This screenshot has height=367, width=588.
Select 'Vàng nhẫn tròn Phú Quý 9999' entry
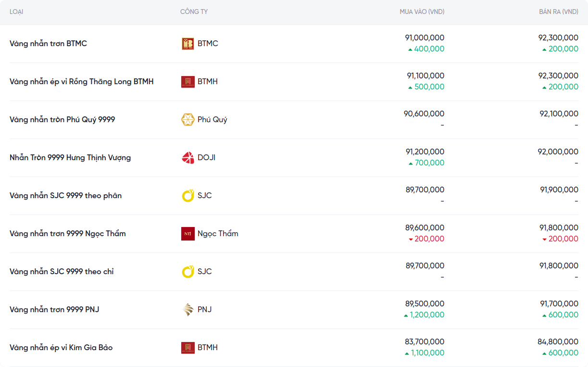click(x=62, y=120)
